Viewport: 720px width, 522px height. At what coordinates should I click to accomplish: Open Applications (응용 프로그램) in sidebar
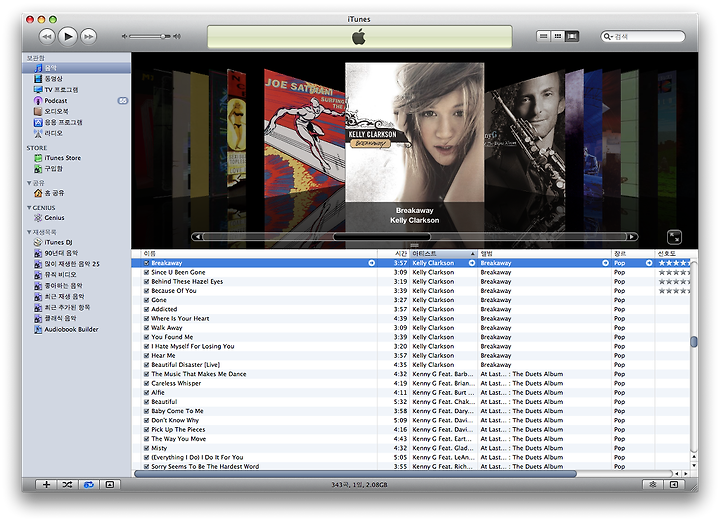pyautogui.click(x=76, y=123)
